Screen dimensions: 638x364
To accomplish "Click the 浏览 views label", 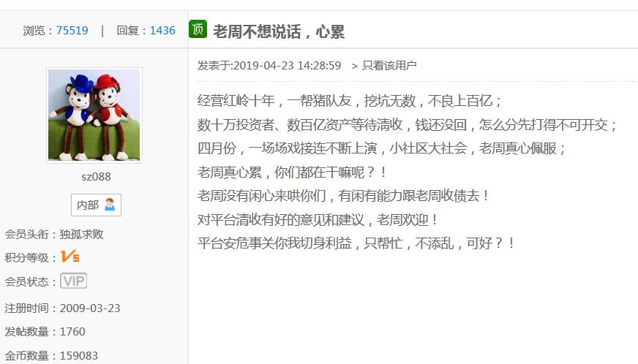I will click(x=34, y=31).
